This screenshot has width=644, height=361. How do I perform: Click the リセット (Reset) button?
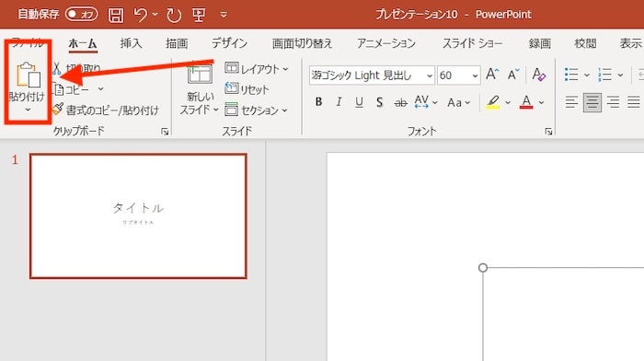point(247,89)
